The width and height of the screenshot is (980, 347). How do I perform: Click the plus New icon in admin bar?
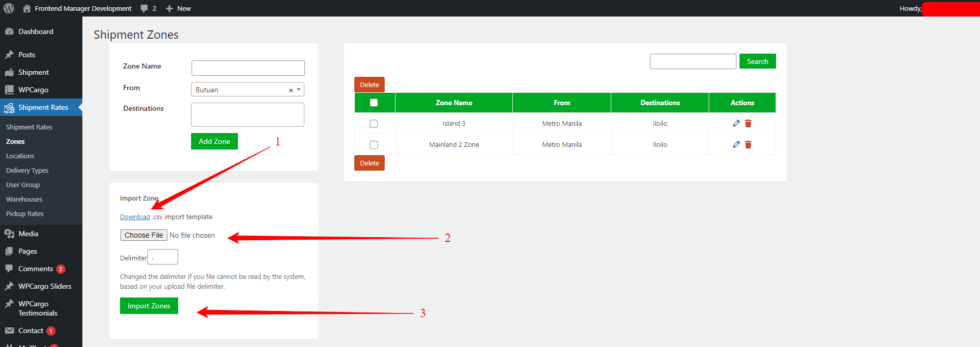coord(169,9)
